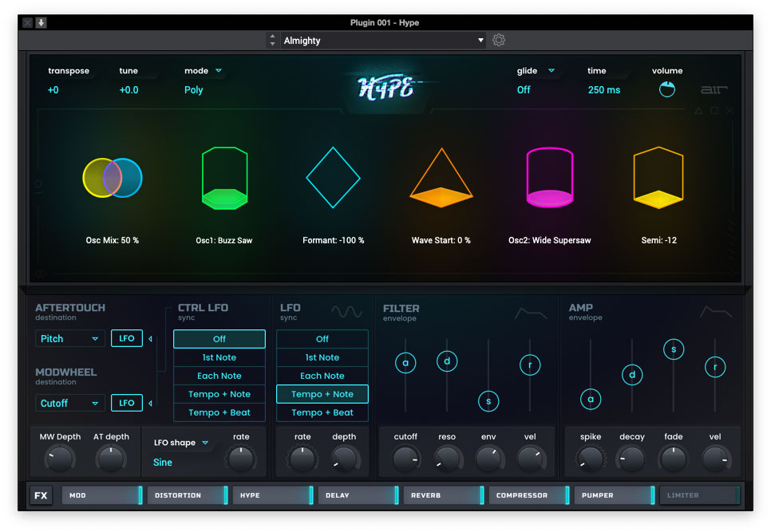Click the Formant diamond icon
Image resolution: width=771 pixels, height=532 pixels.
point(334,177)
